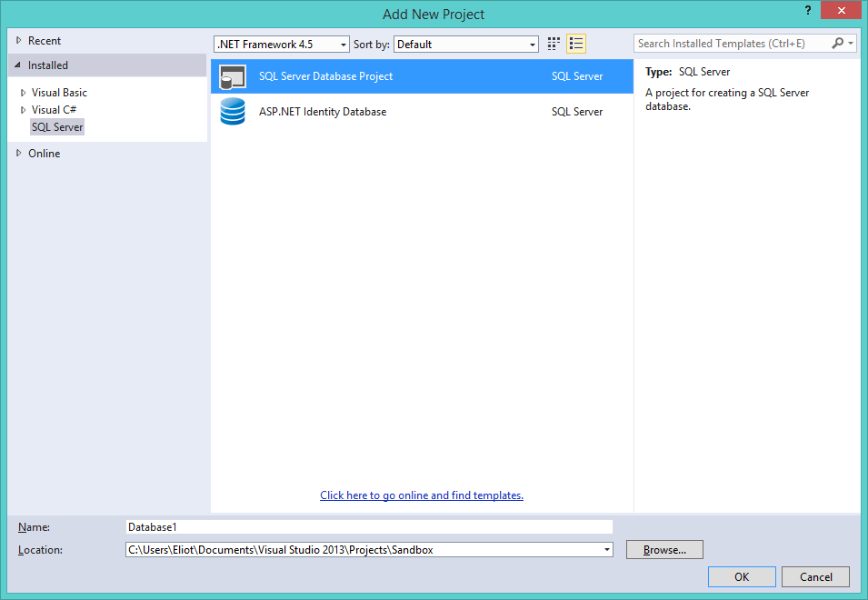
Task: Switch to small icons view
Action: (554, 44)
